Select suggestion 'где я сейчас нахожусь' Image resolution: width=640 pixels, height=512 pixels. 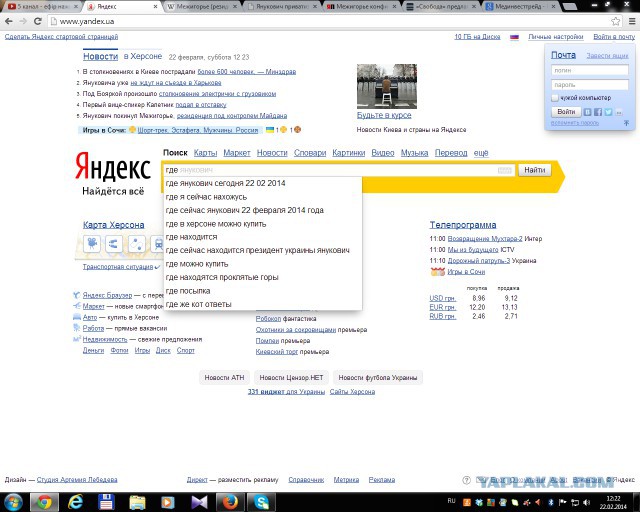[263, 197]
